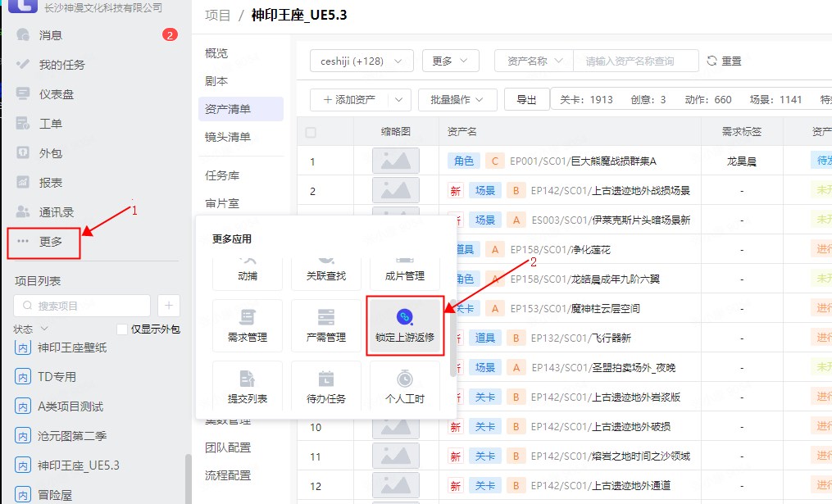Click plus icon beside project search

point(169,306)
